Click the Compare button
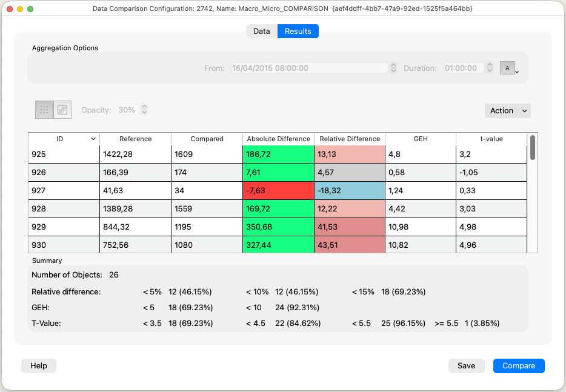 [519, 366]
